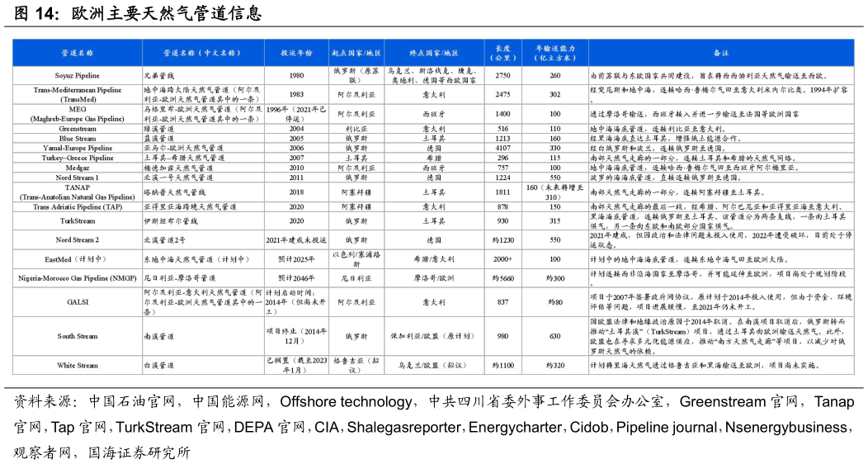Select first data cell under 备注
868x464 pixels.
pos(721,75)
